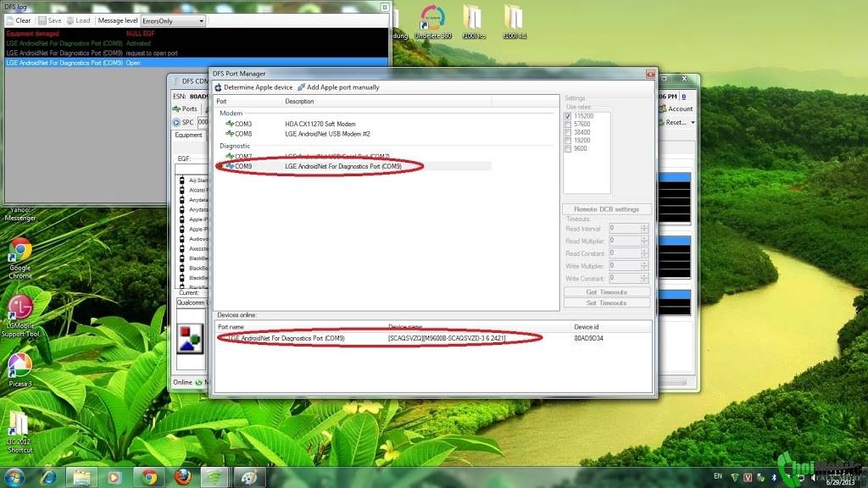Click Load in DFS log toolbar
The width and height of the screenshot is (868, 488).
[x=79, y=20]
